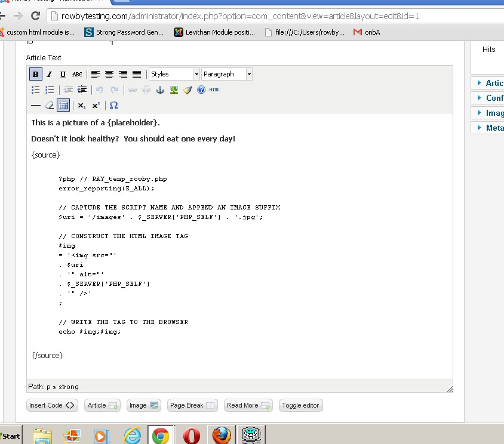504x444 pixels.
Task: Click the Image button below editor
Action: (x=144, y=405)
